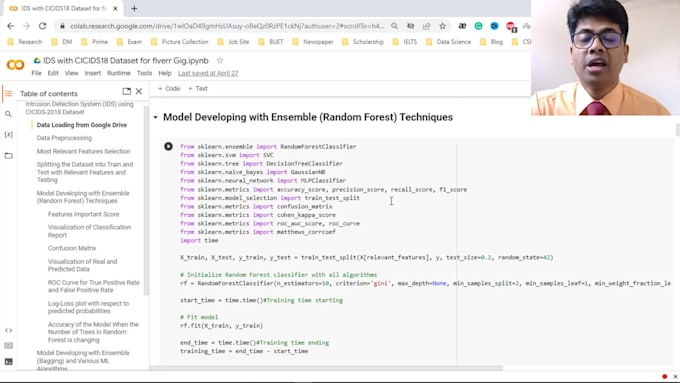The height and width of the screenshot is (383, 680).
Task: Open a new browser tab
Action: (134, 8)
